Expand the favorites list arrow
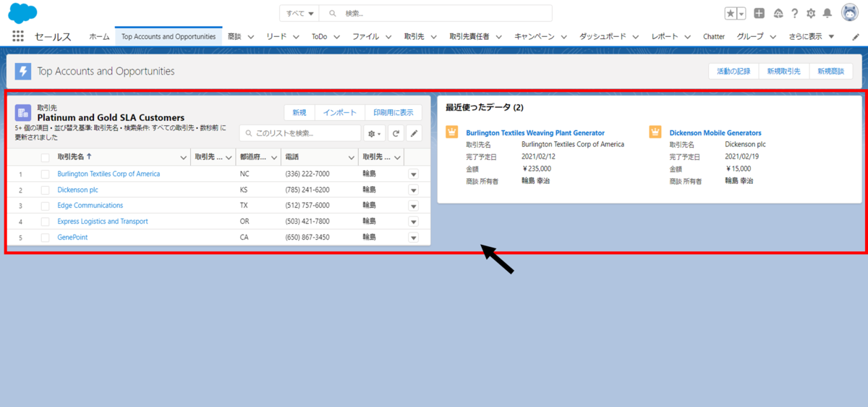This screenshot has height=407, width=868. [741, 13]
